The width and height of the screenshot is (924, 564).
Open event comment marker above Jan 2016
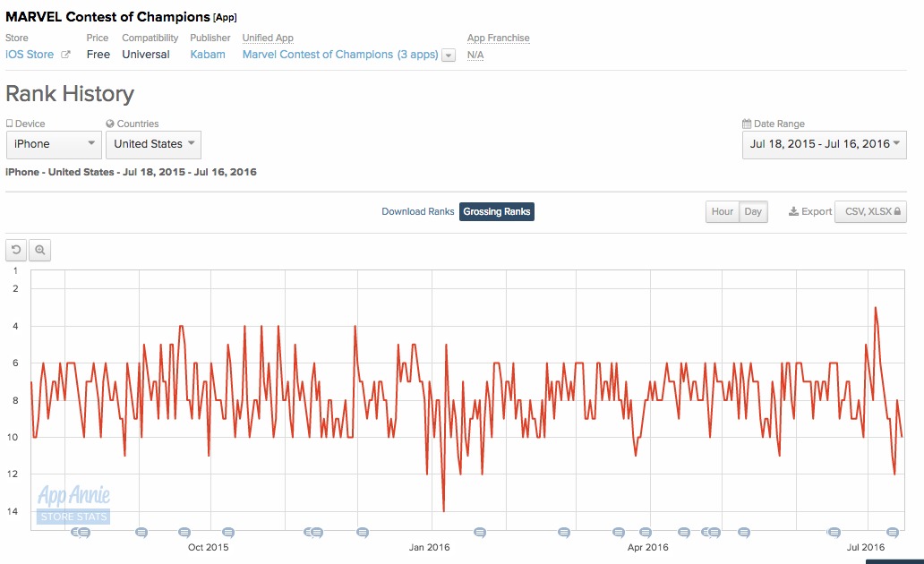[480, 532]
